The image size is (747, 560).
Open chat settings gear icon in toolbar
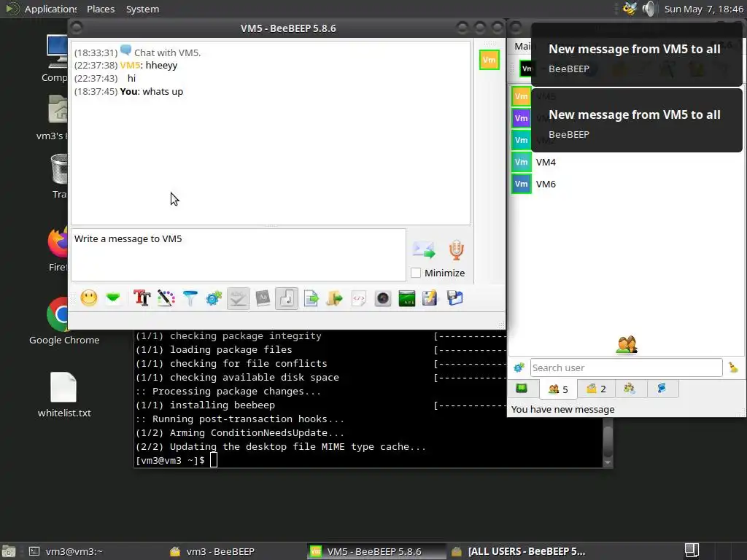pos(214,298)
